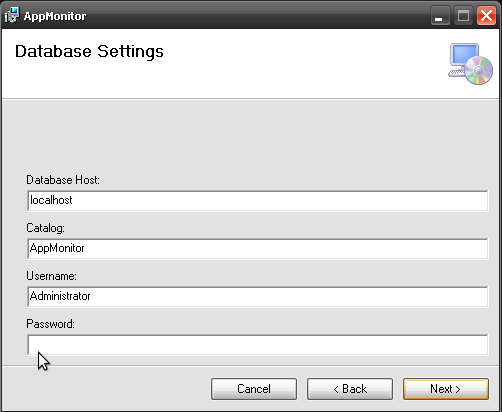Click the empty gray area above Database Host
This screenshot has height=412, width=502.
point(251,137)
